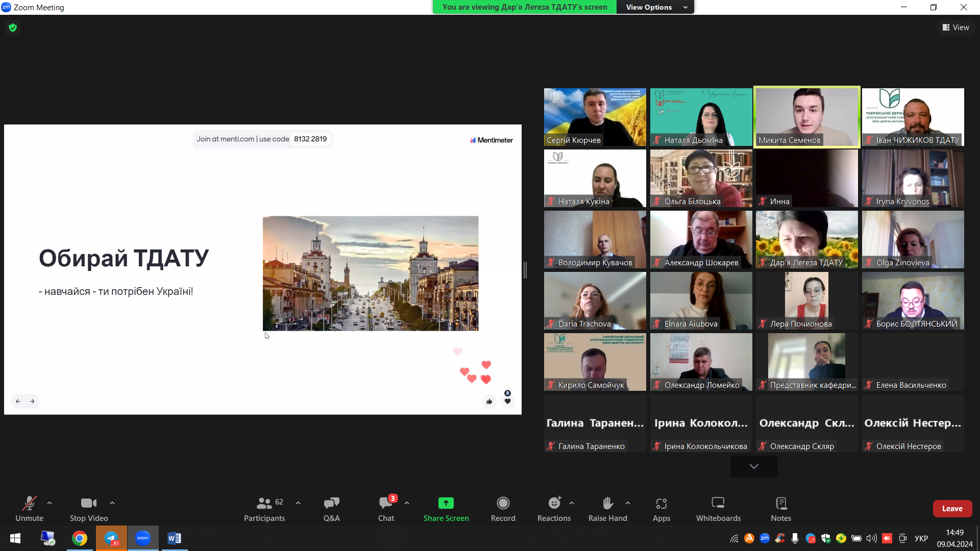Go to next Mentimeter slide arrow
Screen dimensions: 980x551
32,402
